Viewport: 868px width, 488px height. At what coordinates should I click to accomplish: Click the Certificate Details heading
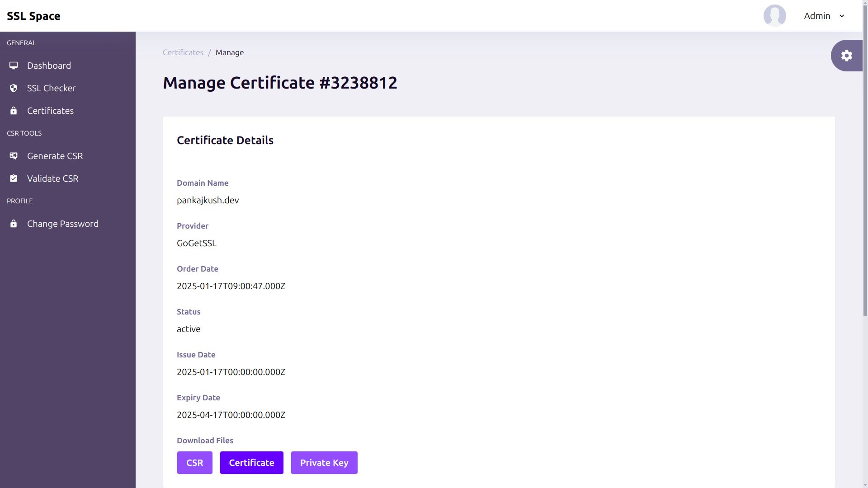coord(225,141)
